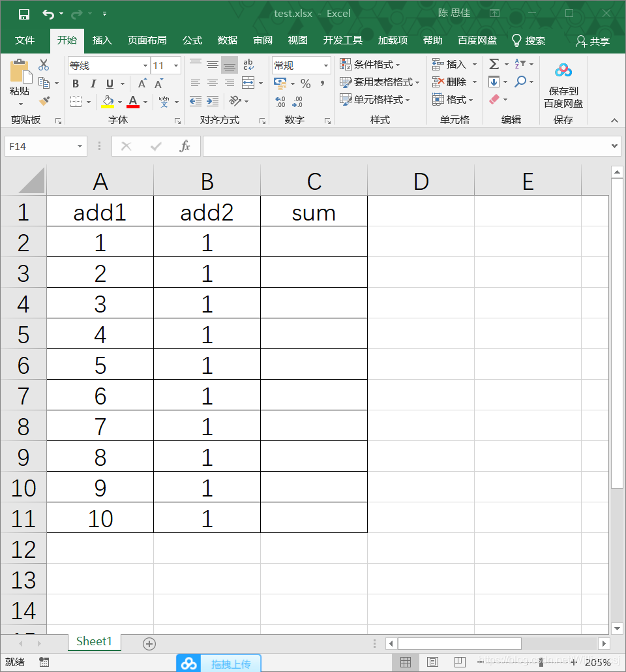626x672 pixels.
Task: Toggle left text alignment
Action: [196, 83]
